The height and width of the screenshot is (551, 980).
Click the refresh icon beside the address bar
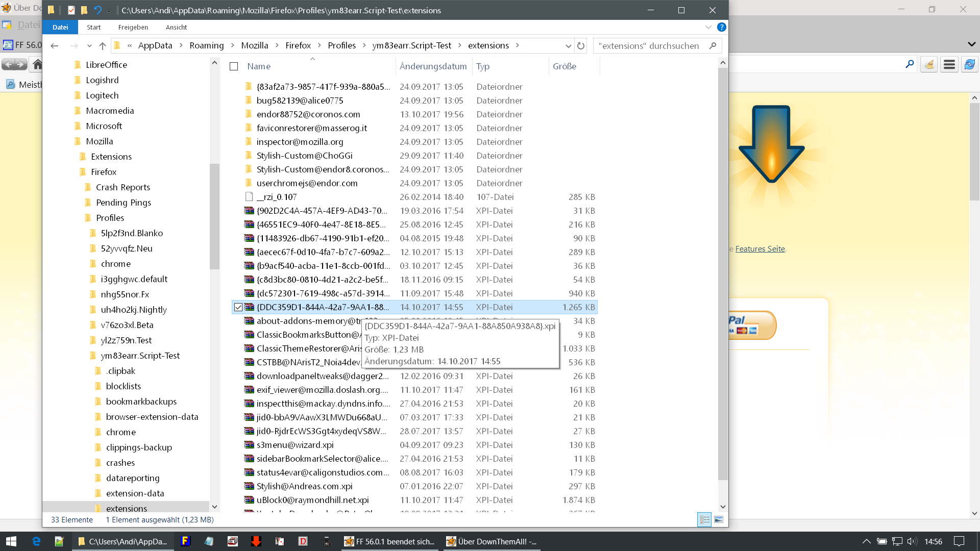(581, 46)
